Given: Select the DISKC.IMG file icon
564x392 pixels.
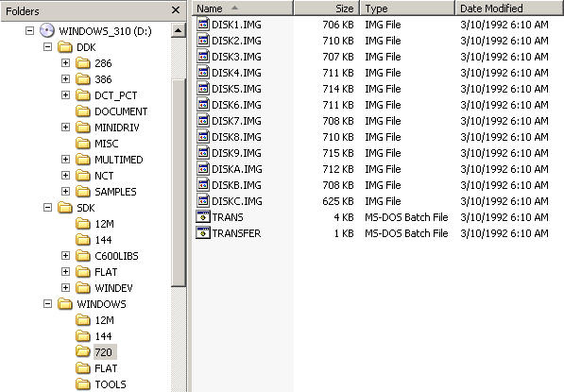Looking at the screenshot, I should coord(203,200).
